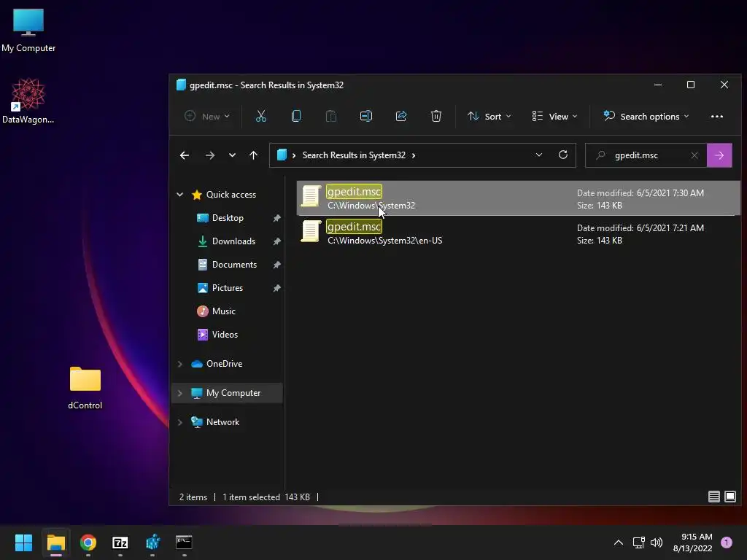
Task: Open Quick access in sidebar
Action: pyautogui.click(x=231, y=194)
